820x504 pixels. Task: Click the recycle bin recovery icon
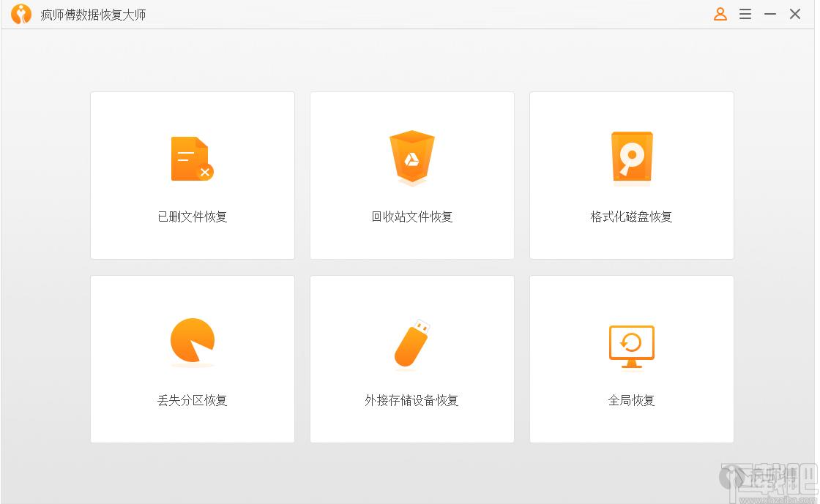[x=412, y=158]
